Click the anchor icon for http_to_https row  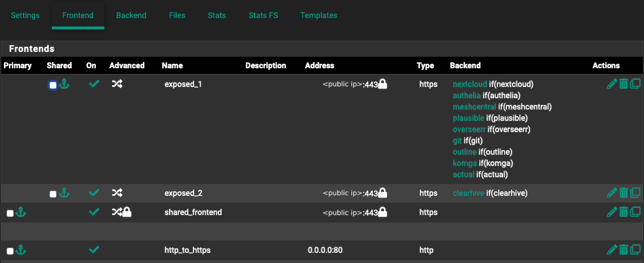[21, 249]
